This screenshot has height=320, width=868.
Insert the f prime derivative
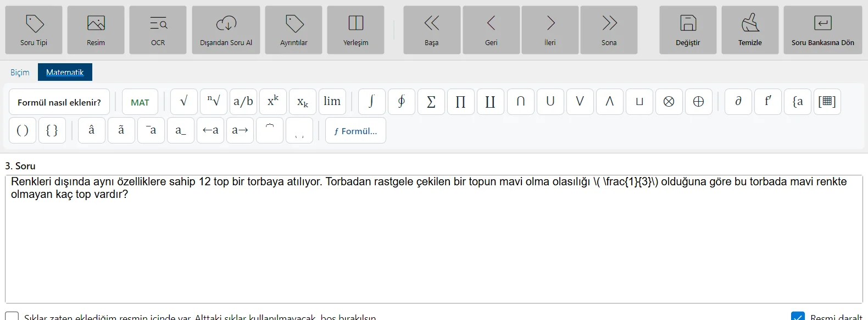[x=768, y=102]
